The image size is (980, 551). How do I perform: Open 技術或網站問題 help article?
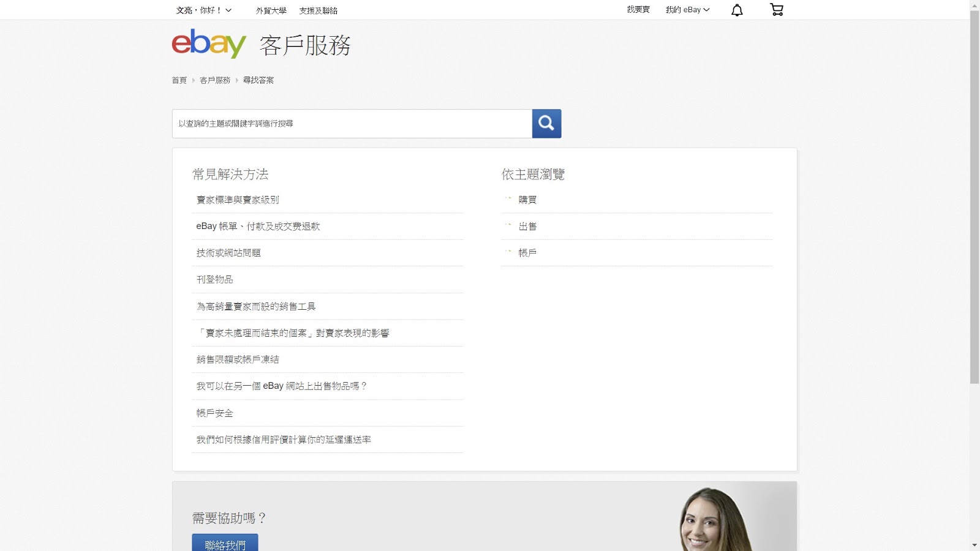pyautogui.click(x=228, y=252)
